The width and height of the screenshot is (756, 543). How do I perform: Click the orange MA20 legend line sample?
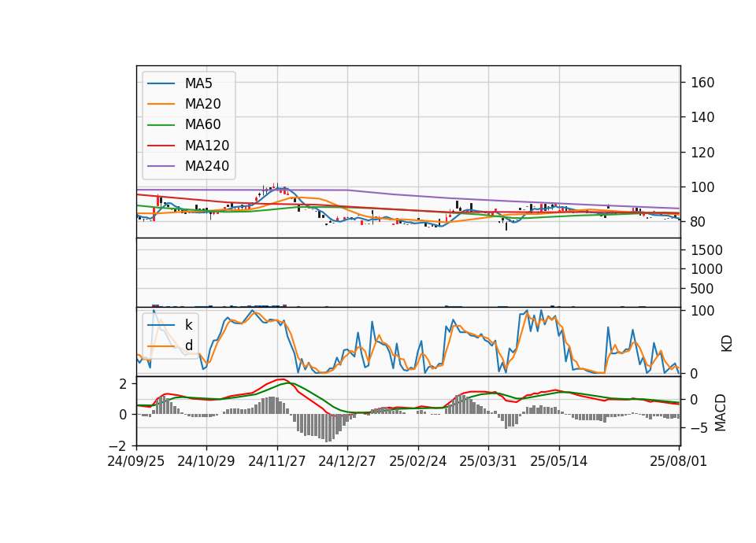click(161, 104)
